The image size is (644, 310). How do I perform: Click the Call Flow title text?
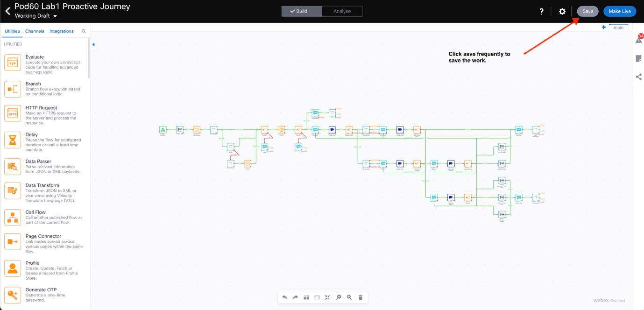coord(35,212)
